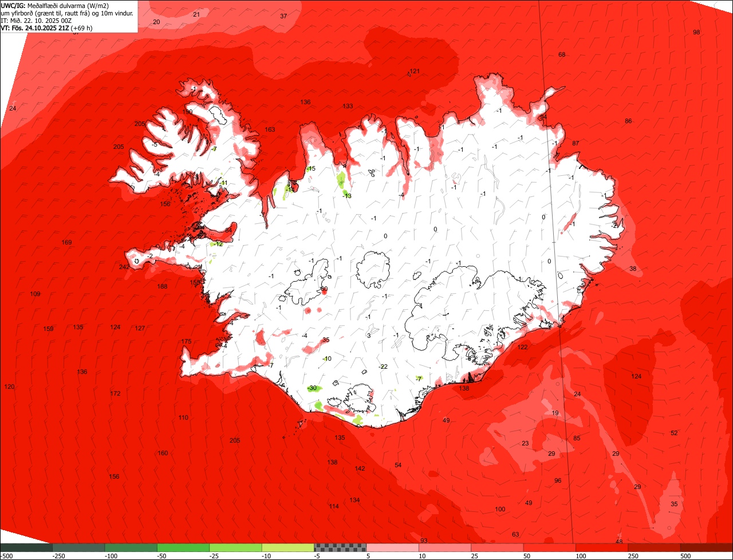Click the '250' legend label
The height and width of the screenshot is (560, 733).
click(x=634, y=556)
